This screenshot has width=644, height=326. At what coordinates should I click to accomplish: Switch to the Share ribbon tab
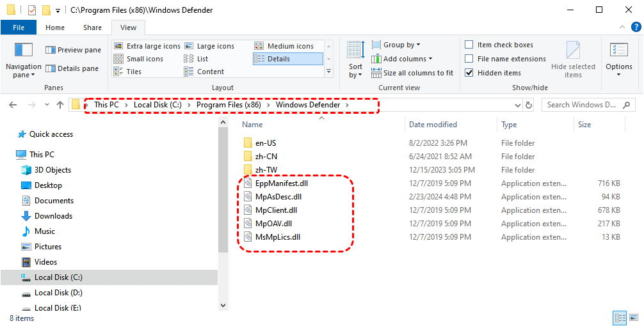click(92, 27)
